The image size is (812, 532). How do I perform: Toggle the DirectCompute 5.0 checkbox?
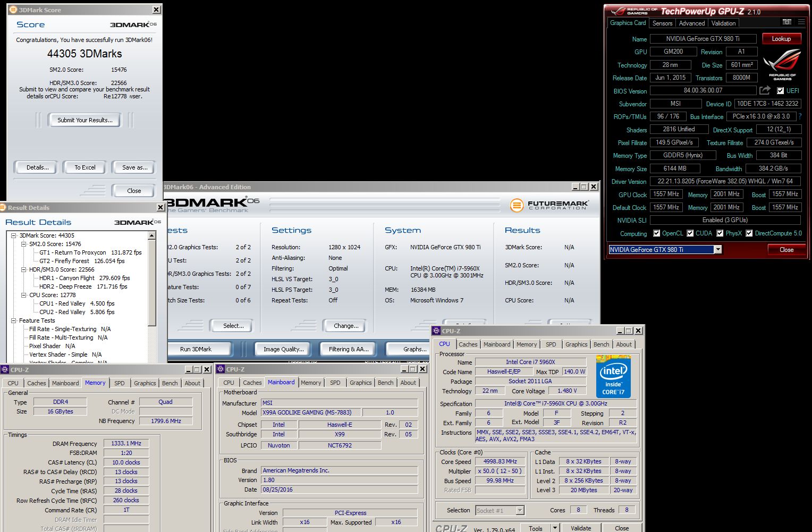coord(749,233)
